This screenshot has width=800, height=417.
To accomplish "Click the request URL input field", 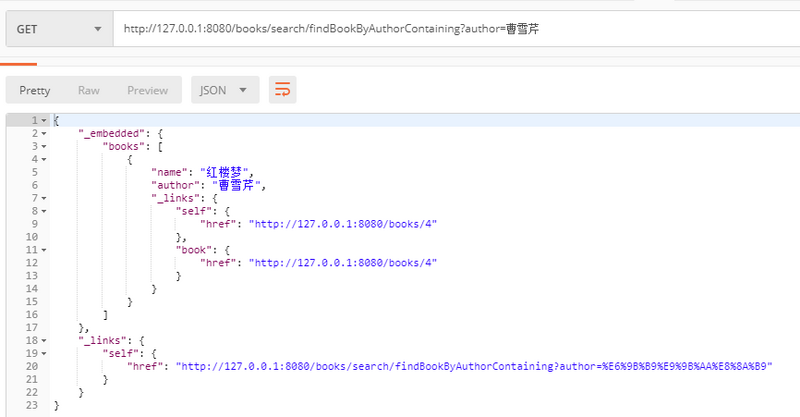I will [457, 29].
